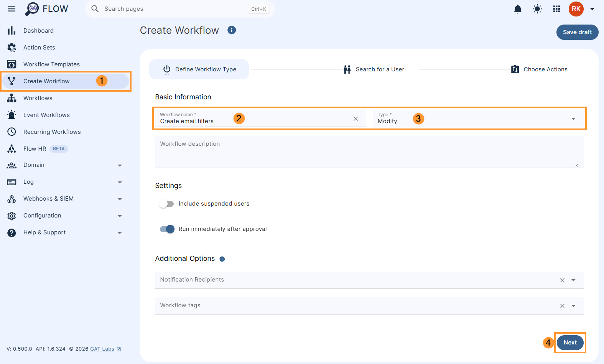Click the Ctrl+K shortcut badge
This screenshot has width=604, height=364.
pyautogui.click(x=259, y=9)
